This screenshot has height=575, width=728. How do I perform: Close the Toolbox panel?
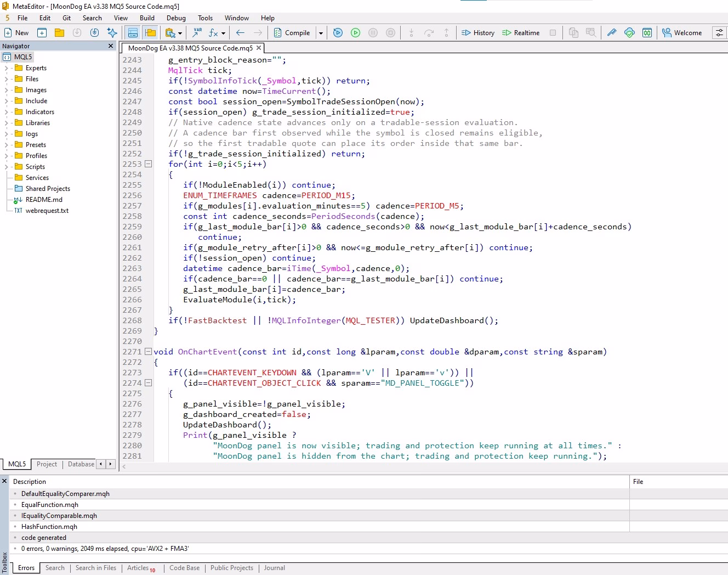pyautogui.click(x=4, y=481)
